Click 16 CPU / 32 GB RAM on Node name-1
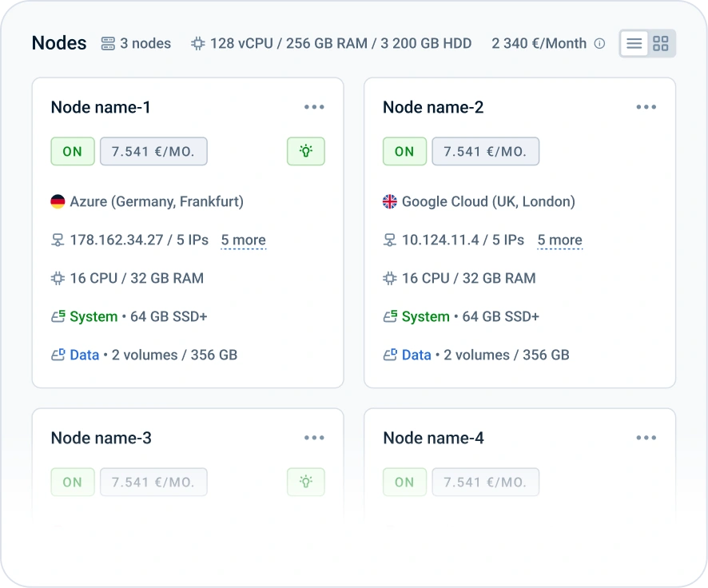The image size is (708, 588). point(137,279)
